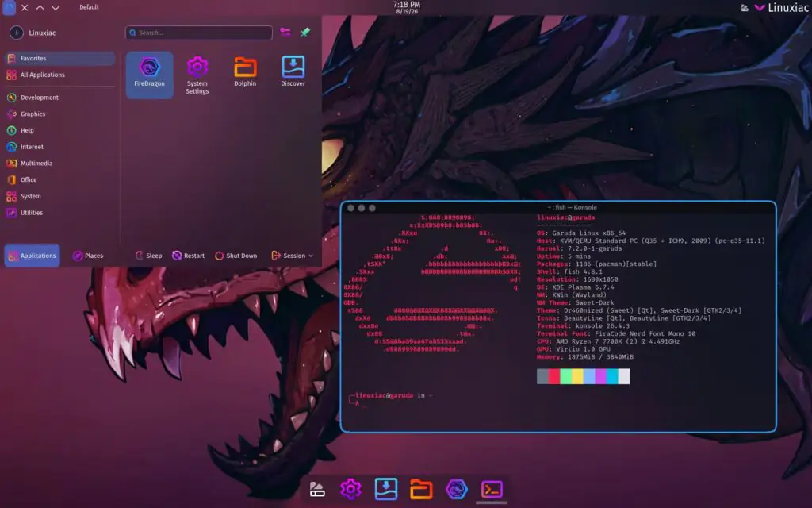Click the pink configure icon beside search
The height and width of the screenshot is (508, 812).
pos(285,32)
